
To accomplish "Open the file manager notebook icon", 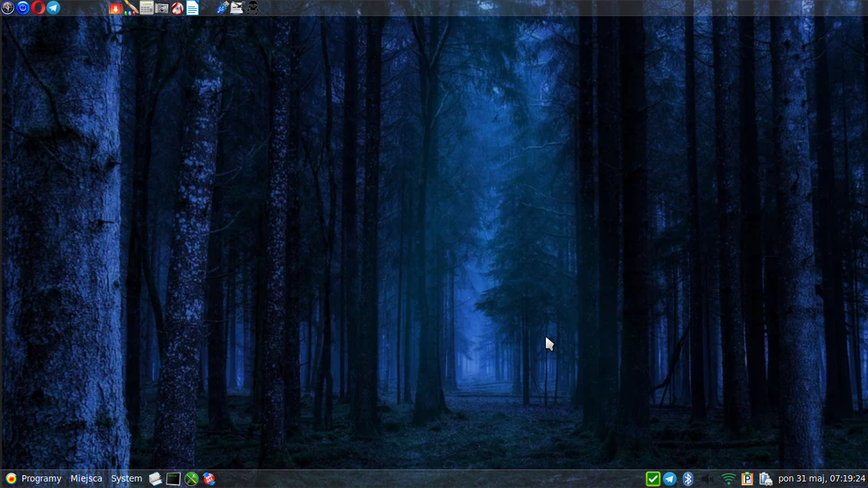I will [x=156, y=479].
